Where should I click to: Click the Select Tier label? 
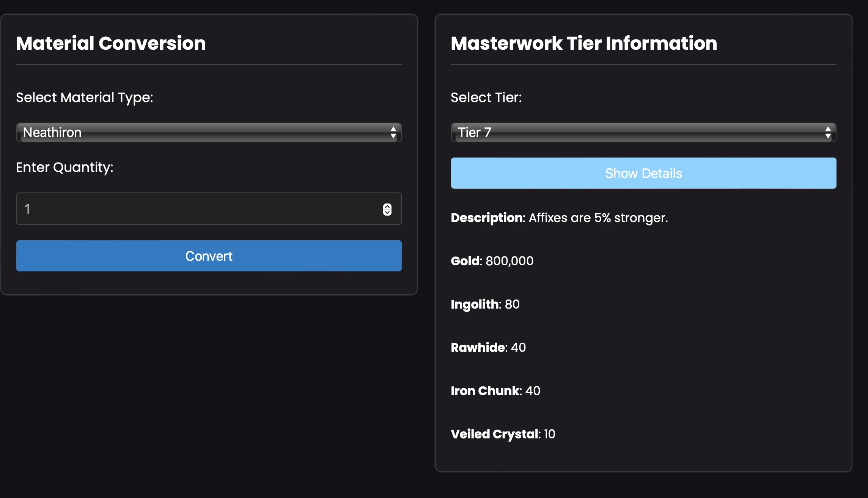click(486, 98)
